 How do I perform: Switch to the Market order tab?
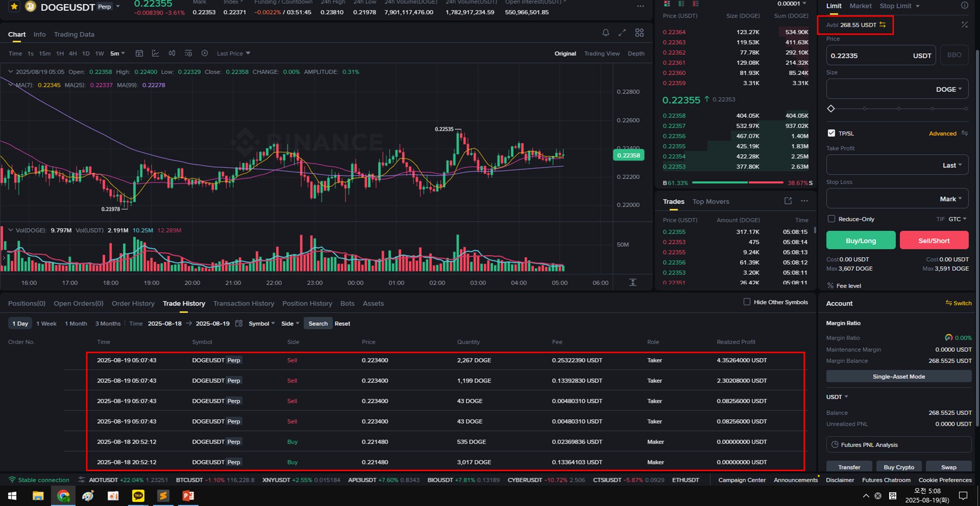coord(860,6)
